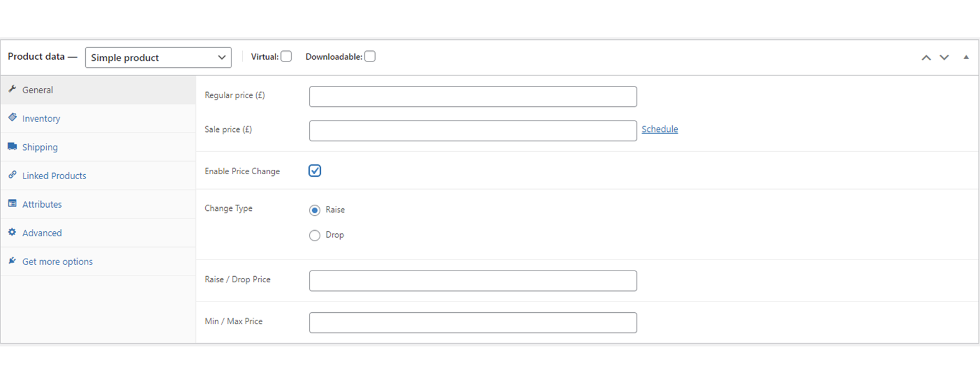Image resolution: width=980 pixels, height=385 pixels.
Task: Click the Shipping truck icon
Action: [12, 147]
